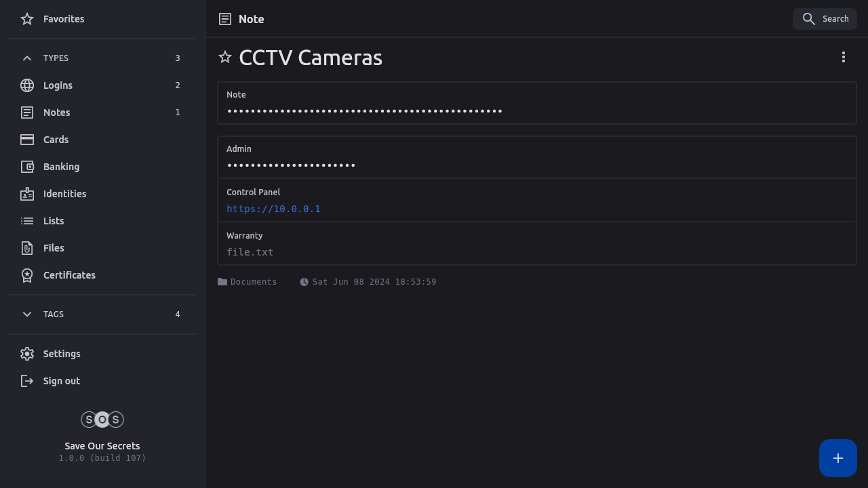
Task: Expand the TAGS section chevron
Action: [x=27, y=314]
